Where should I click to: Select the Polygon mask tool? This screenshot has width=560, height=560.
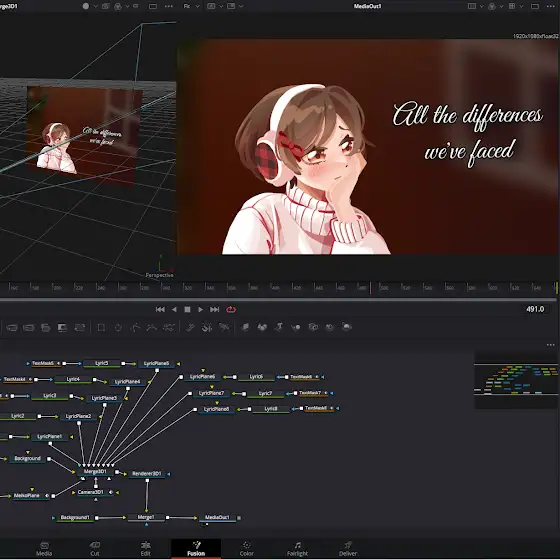tap(135, 327)
